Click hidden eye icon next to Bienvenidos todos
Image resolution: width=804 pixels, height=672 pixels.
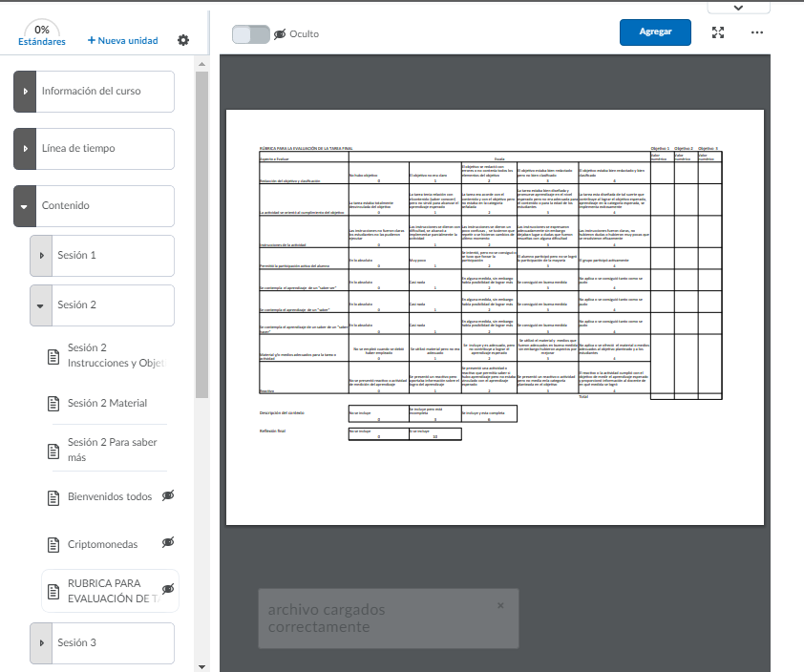pyautogui.click(x=168, y=495)
